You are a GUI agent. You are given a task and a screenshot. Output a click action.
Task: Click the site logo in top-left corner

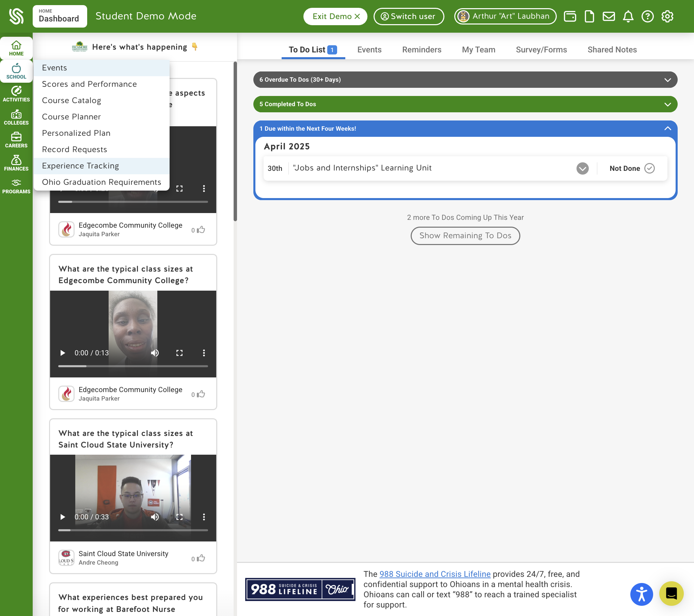point(16,16)
